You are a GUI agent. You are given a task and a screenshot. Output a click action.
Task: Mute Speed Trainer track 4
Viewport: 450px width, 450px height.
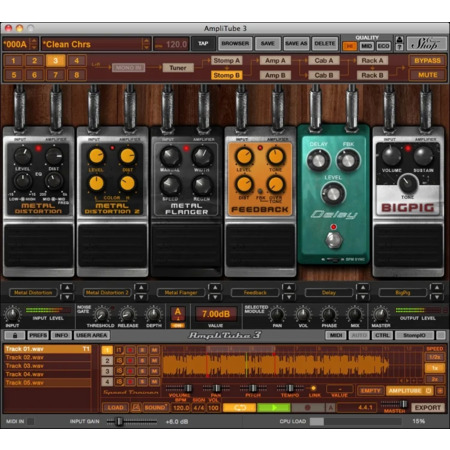[x=154, y=381]
